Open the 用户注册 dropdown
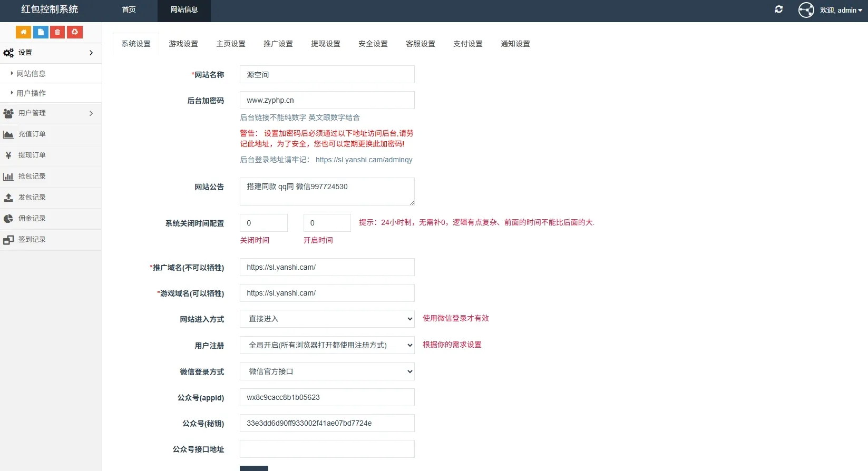868x471 pixels. coord(327,345)
